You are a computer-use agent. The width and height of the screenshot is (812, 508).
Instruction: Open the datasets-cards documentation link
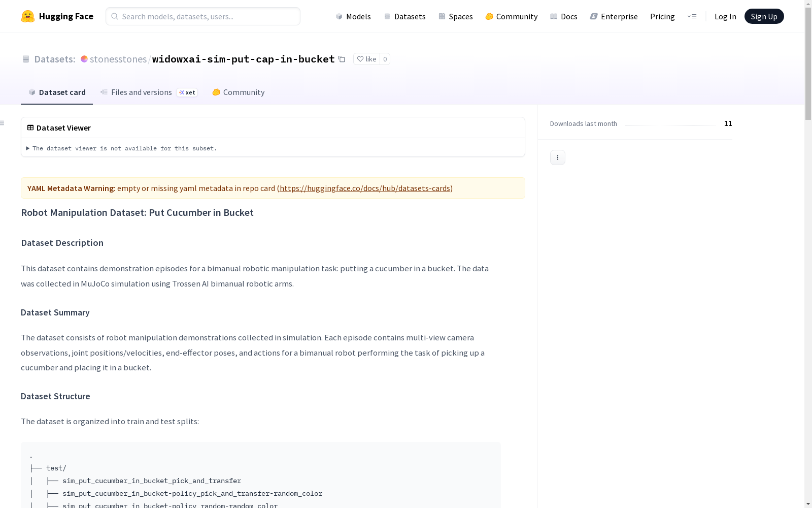tap(365, 188)
